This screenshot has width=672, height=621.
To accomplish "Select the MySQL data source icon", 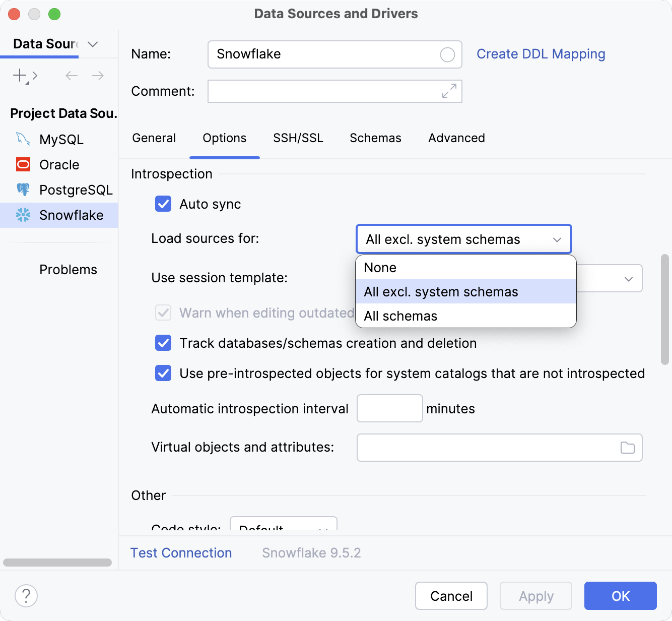I will (x=22, y=139).
